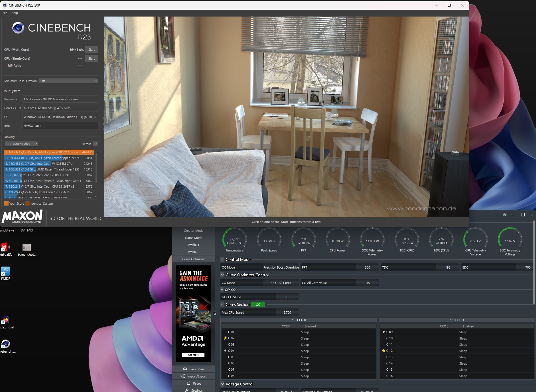Collapse the Ryzen Master sidebar with double-chevron
Image resolution: width=536 pixels, height=392 pixels.
click(x=215, y=314)
